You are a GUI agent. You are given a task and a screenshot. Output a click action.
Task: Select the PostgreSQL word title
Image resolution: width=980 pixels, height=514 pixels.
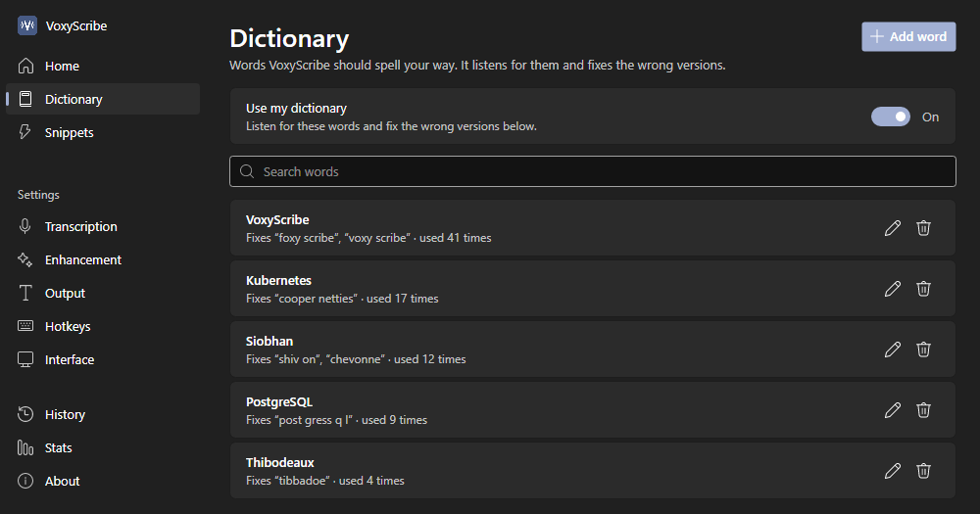coord(278,401)
